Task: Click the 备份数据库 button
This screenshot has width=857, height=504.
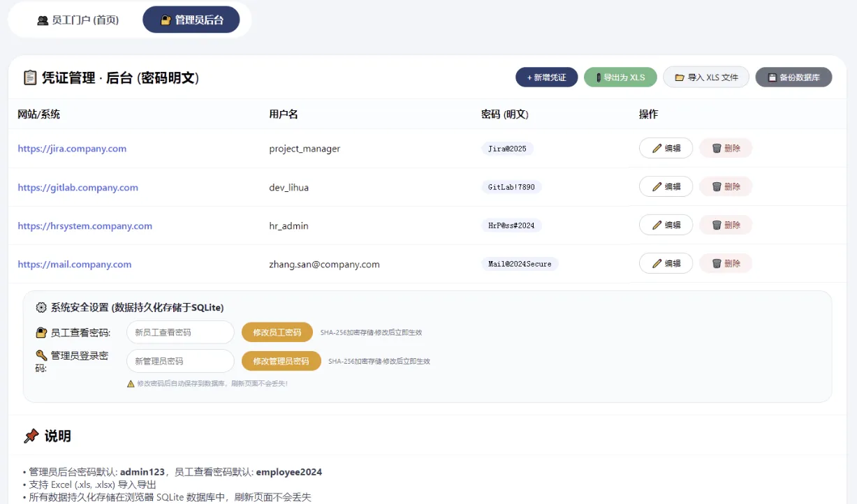Action: 793,77
